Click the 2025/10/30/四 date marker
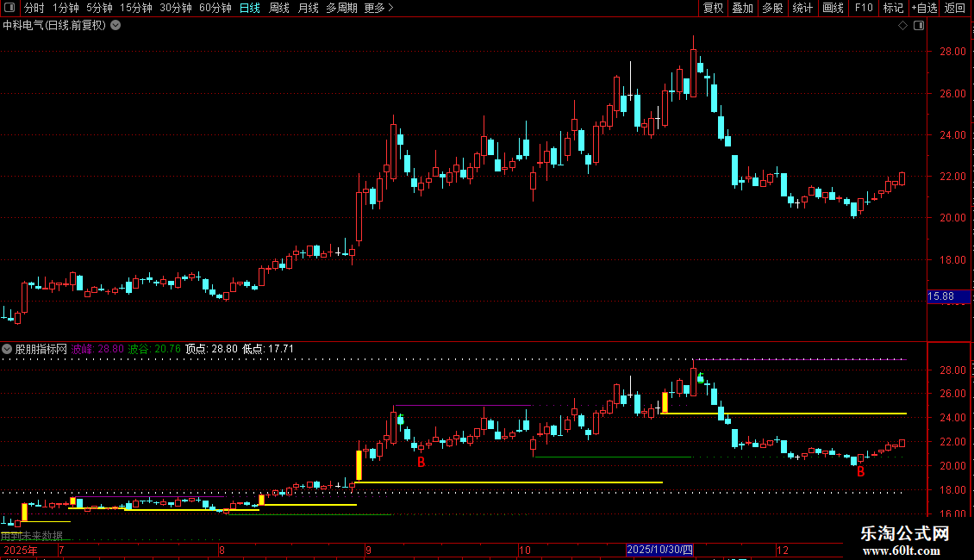 (x=659, y=550)
